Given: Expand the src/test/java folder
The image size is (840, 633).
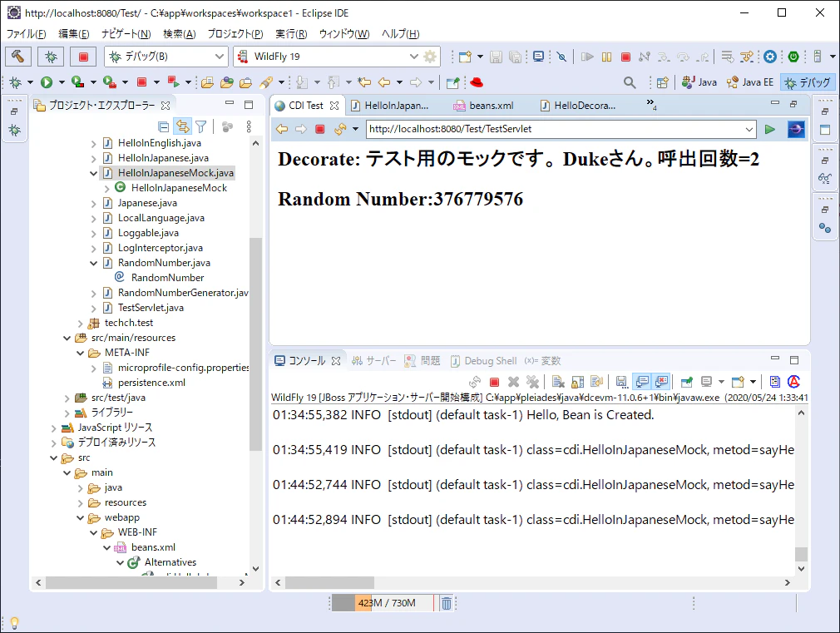Looking at the screenshot, I should 67,398.
